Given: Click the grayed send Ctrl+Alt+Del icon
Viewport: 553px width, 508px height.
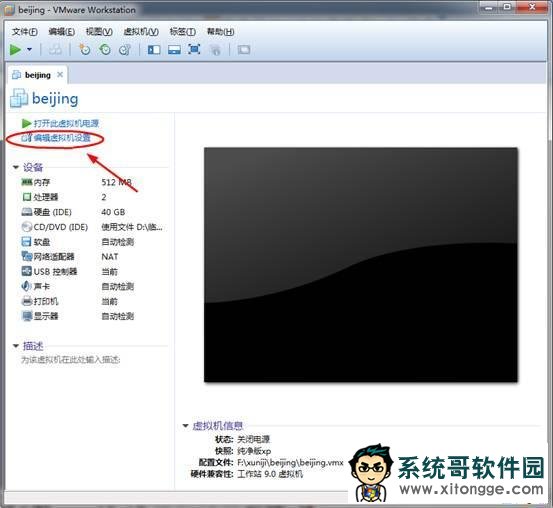Looking at the screenshot, I should (55, 50).
